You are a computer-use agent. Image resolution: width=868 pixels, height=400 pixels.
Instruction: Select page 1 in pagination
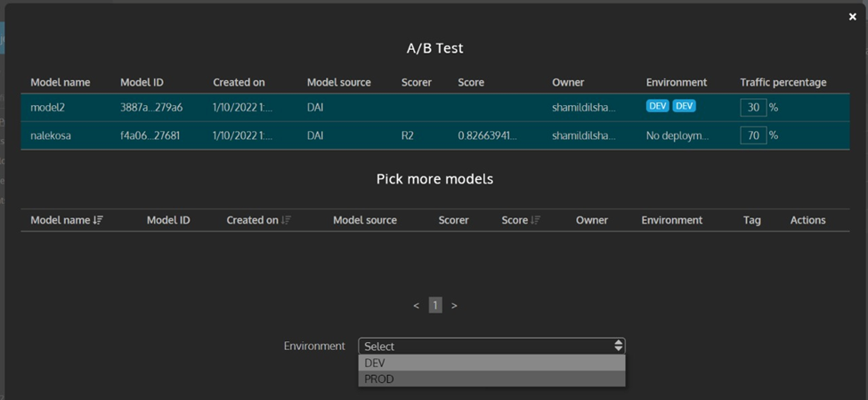point(435,306)
